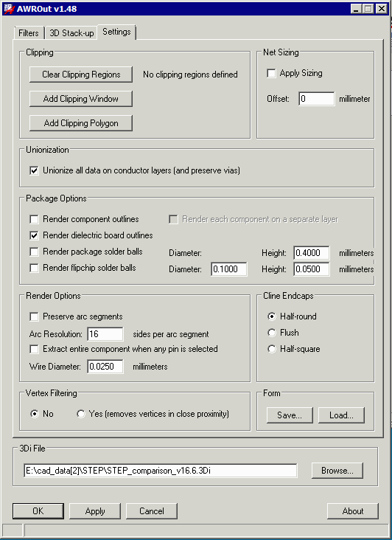Viewport: 392px width, 540px height.
Task: Select Flush cline endcap option
Action: [x=272, y=333]
